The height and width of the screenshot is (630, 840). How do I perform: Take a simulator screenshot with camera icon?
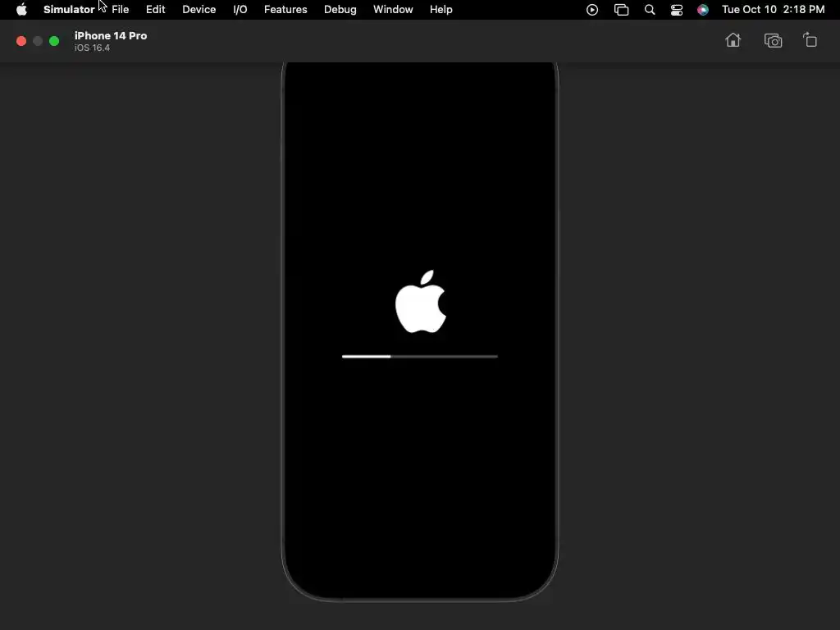[773, 41]
